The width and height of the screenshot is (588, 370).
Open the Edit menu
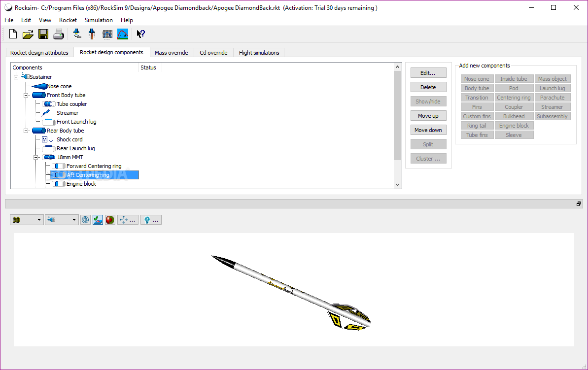click(26, 20)
